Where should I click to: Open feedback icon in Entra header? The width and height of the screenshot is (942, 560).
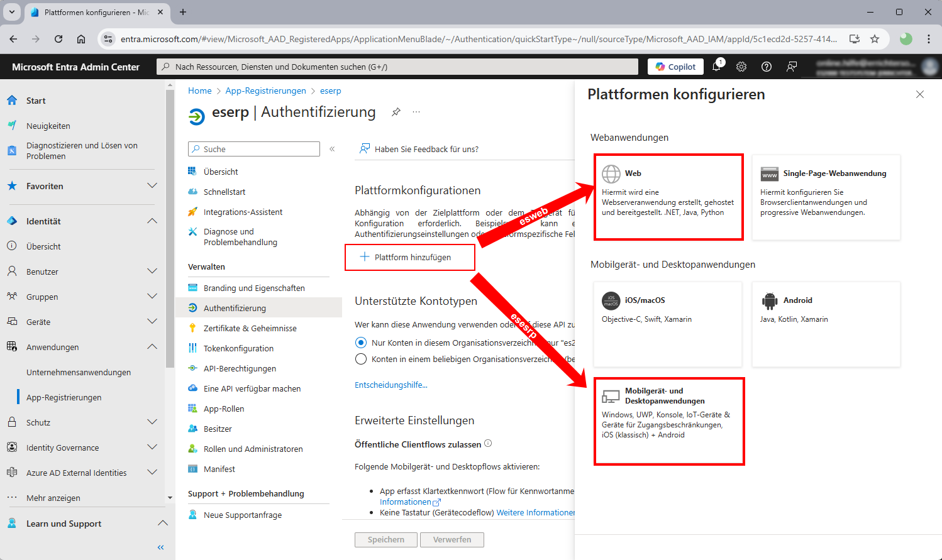(792, 67)
